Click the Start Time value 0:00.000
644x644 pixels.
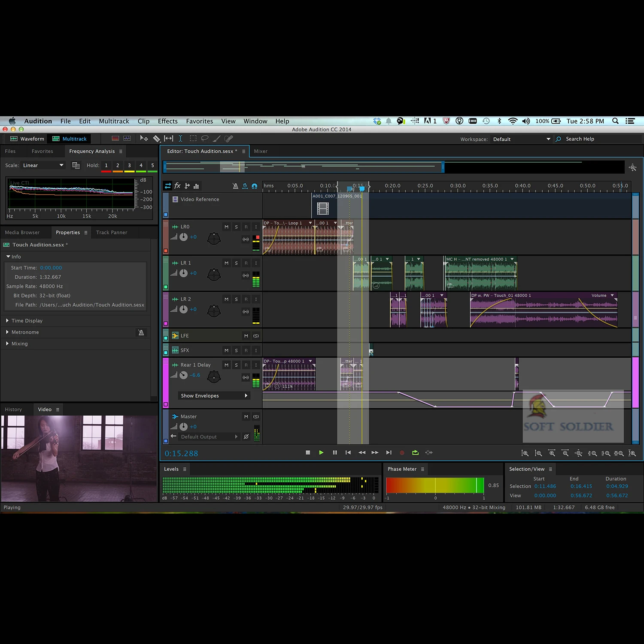(51, 267)
